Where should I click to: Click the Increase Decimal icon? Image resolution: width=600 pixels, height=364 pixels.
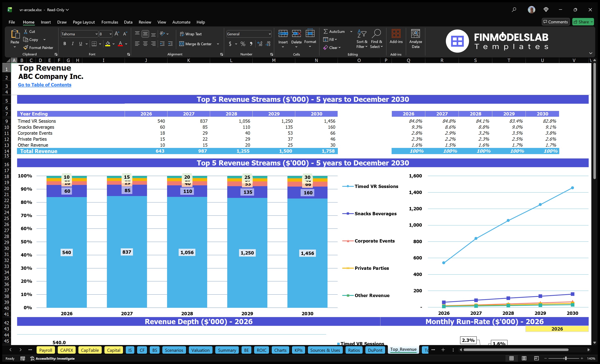[259, 44]
